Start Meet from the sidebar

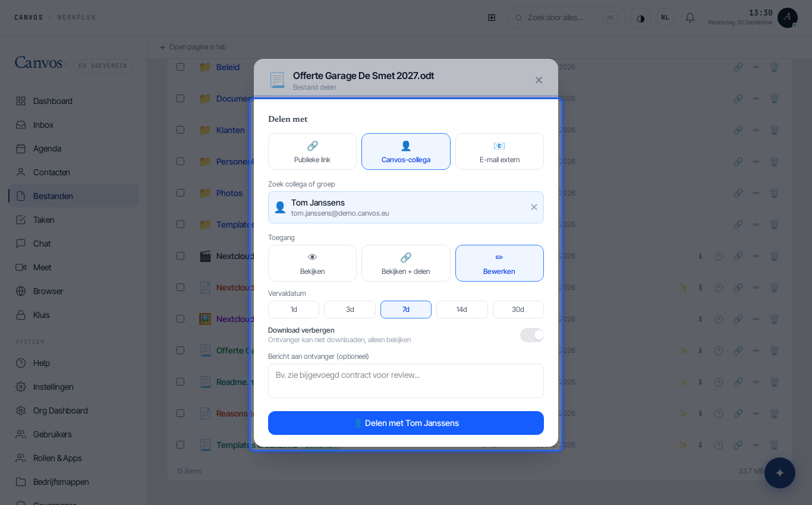73,267
